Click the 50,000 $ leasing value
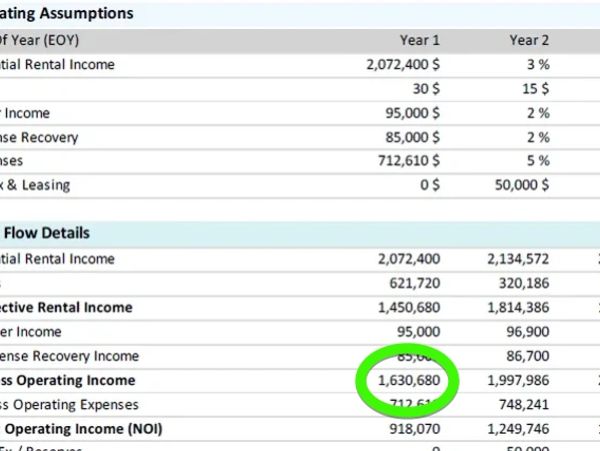Viewport: 600px width, 451px height. pyautogui.click(x=522, y=185)
